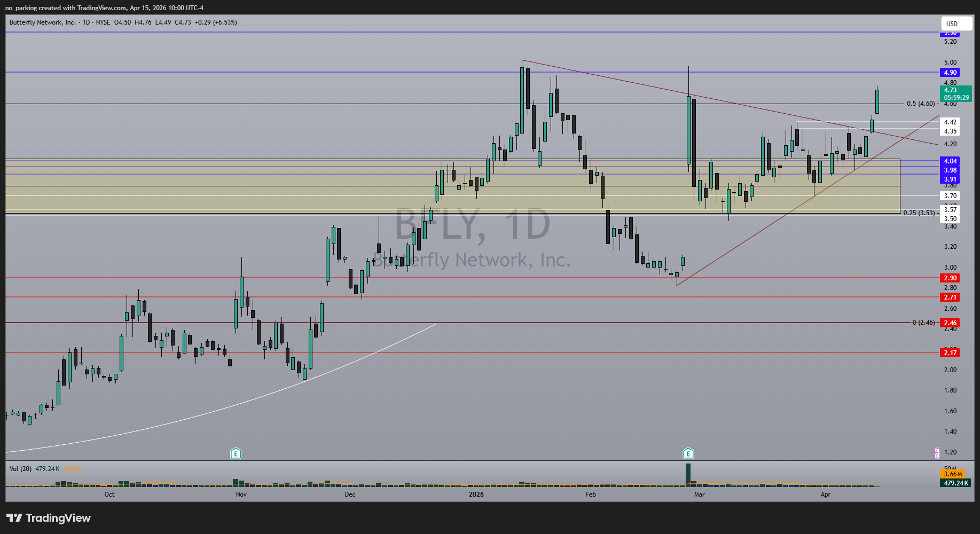Select the red 2.17 price label
Viewport: 980px width, 534px height.
pyautogui.click(x=950, y=352)
